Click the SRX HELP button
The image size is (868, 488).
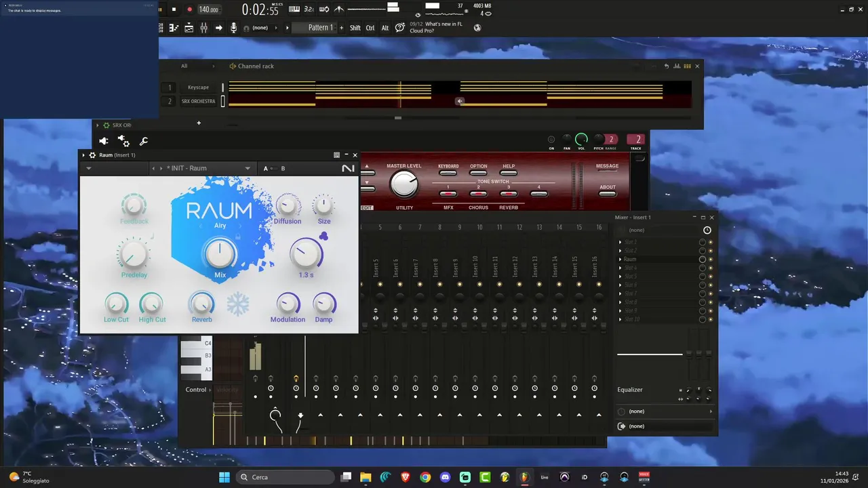509,172
